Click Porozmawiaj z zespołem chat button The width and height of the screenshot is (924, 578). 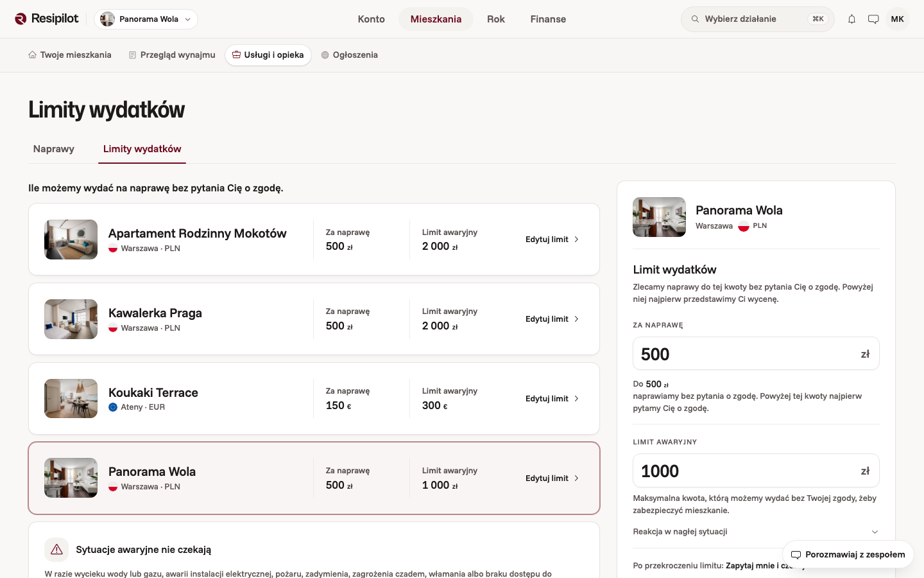pyautogui.click(x=848, y=555)
